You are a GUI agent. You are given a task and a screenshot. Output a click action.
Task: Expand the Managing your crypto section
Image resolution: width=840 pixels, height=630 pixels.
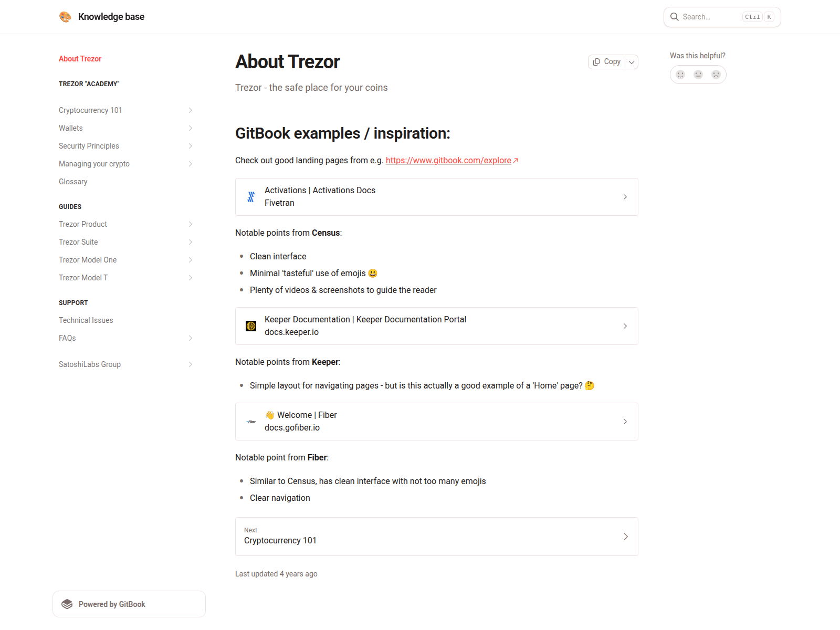click(191, 164)
